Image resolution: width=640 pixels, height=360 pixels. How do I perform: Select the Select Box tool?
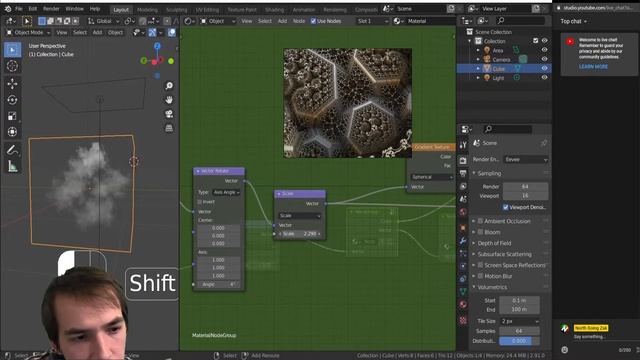point(12,49)
